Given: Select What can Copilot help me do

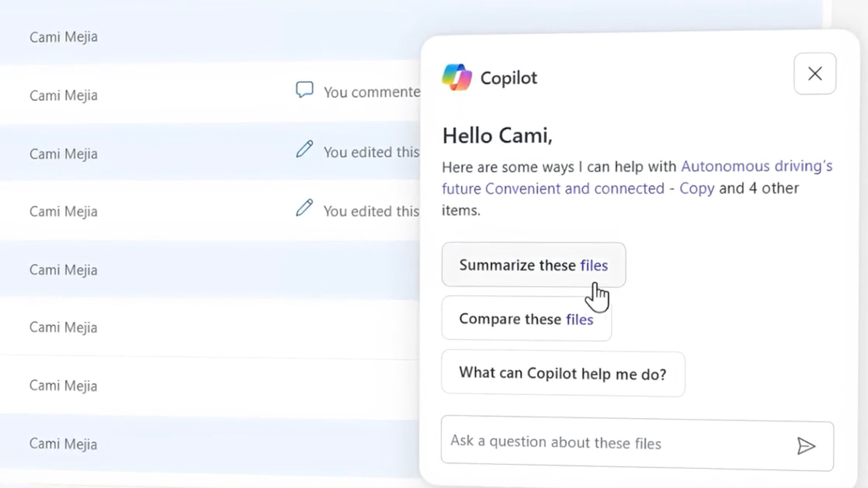Looking at the screenshot, I should (562, 373).
